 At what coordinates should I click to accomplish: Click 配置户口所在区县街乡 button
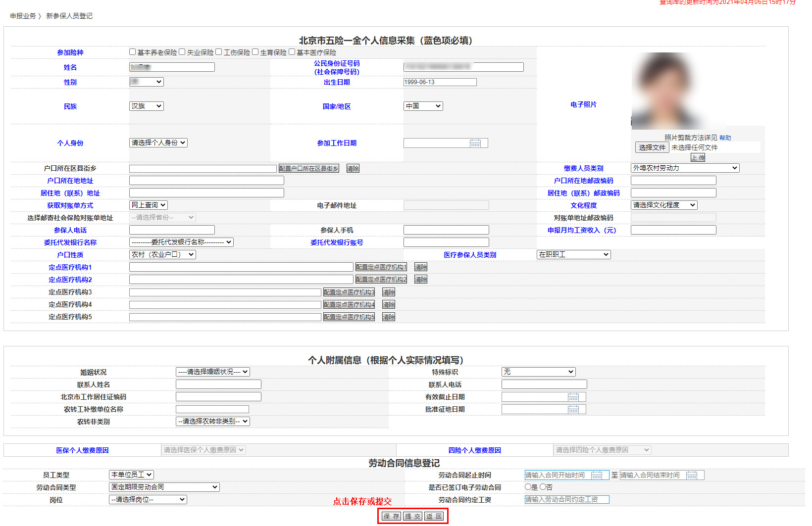tap(309, 168)
